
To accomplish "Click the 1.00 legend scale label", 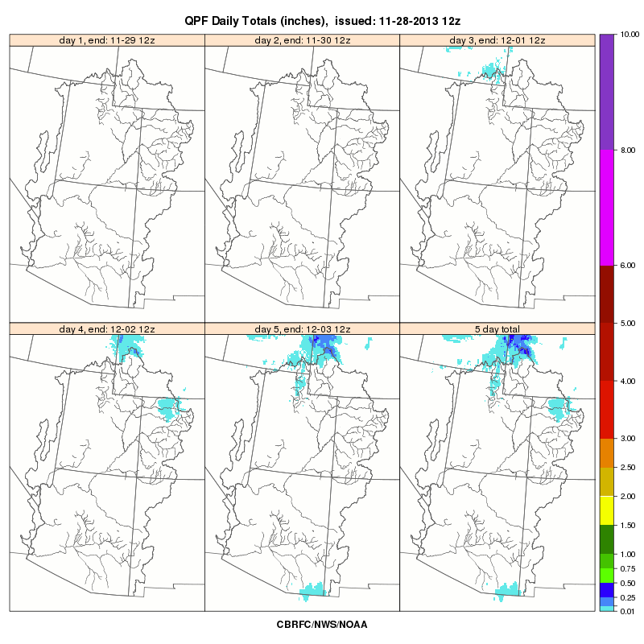I will click(628, 554).
